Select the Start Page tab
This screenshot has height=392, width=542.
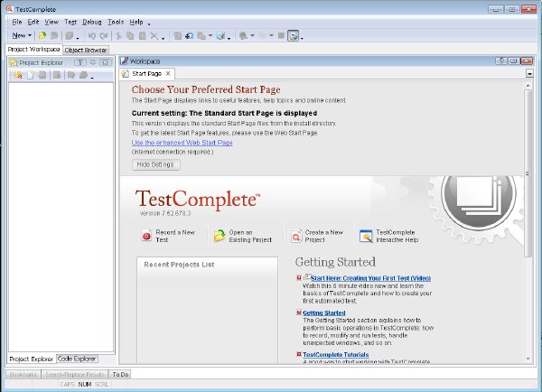[146, 74]
